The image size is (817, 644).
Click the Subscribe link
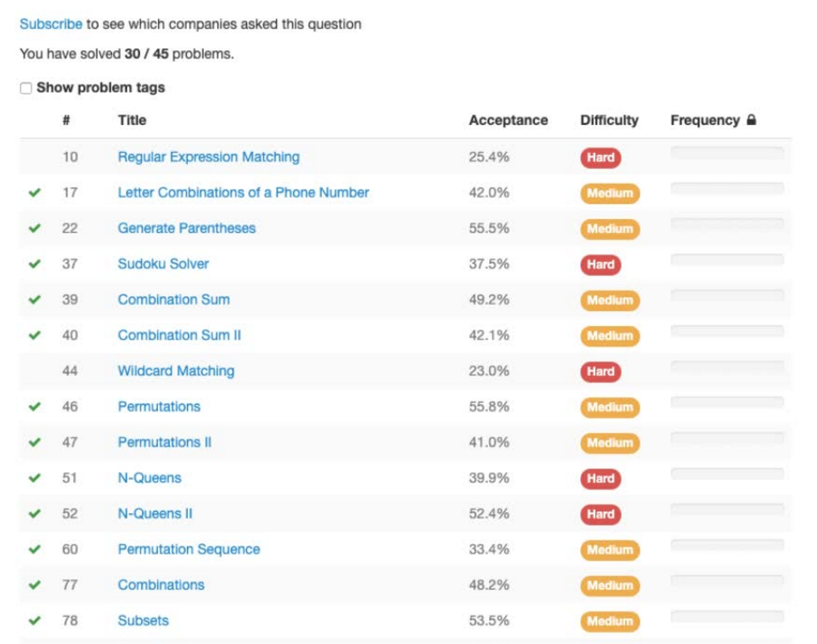point(51,25)
